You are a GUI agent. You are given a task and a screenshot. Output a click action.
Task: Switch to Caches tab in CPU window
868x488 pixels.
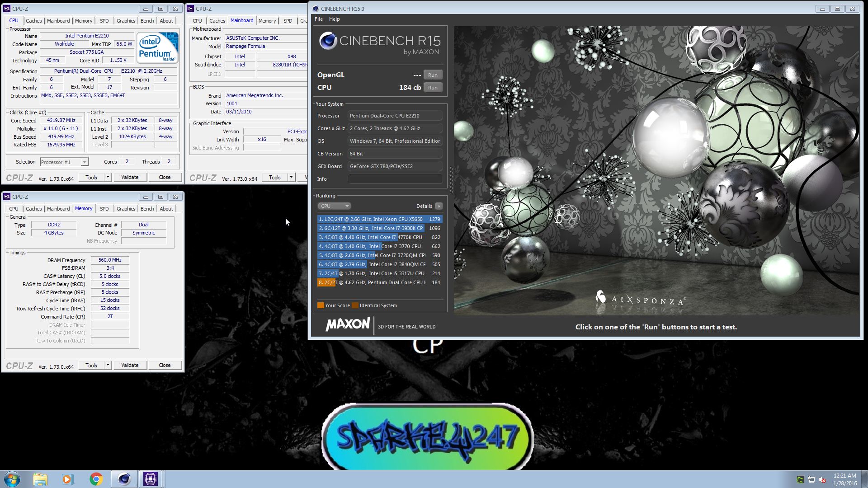pyautogui.click(x=33, y=21)
